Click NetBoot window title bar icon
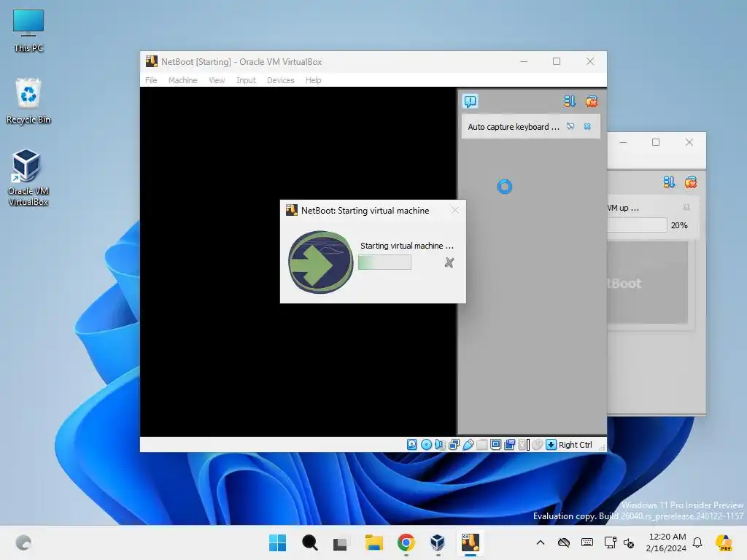The image size is (747, 560). pyautogui.click(x=152, y=61)
